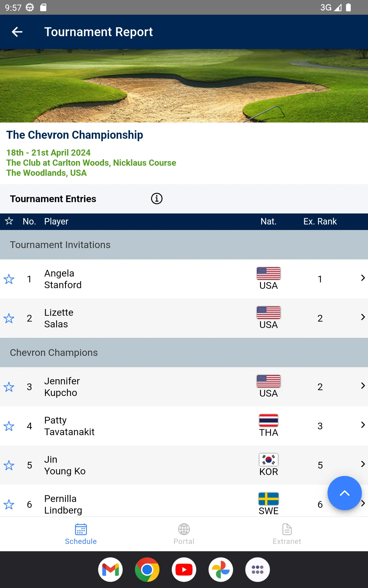
Task: Tap the back arrow in the header
Action: pyautogui.click(x=17, y=32)
